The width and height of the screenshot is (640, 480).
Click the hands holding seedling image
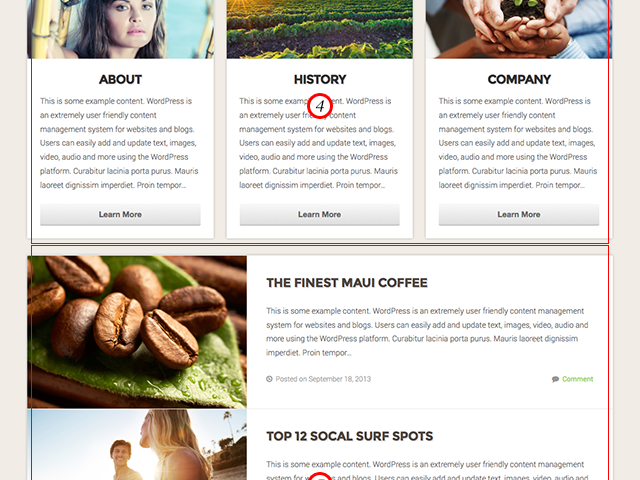click(519, 29)
